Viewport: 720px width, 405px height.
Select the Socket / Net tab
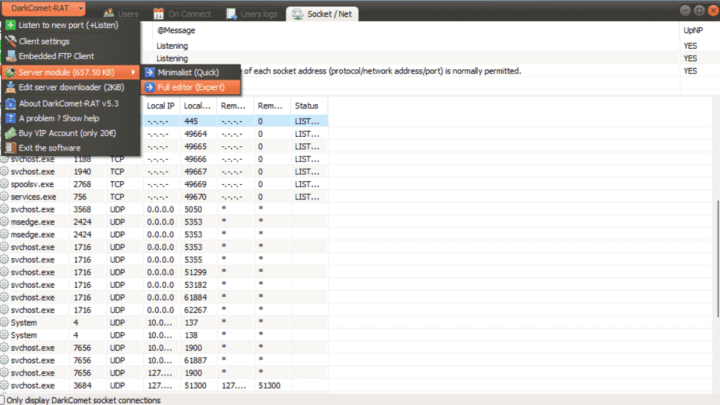pyautogui.click(x=322, y=14)
